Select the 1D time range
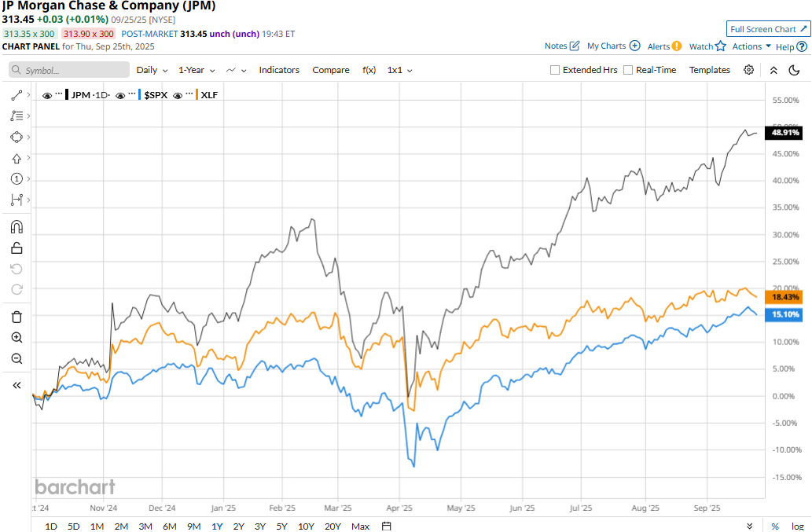 click(51, 526)
